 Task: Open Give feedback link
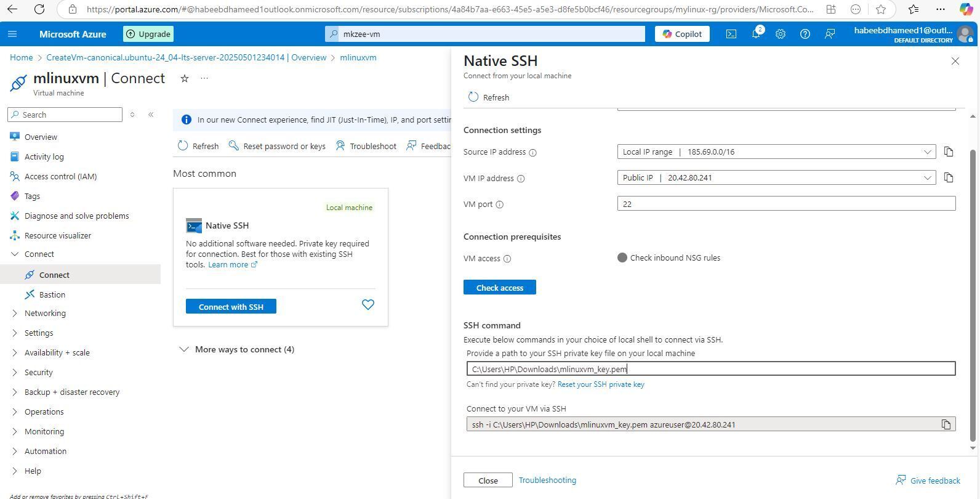[928, 481]
